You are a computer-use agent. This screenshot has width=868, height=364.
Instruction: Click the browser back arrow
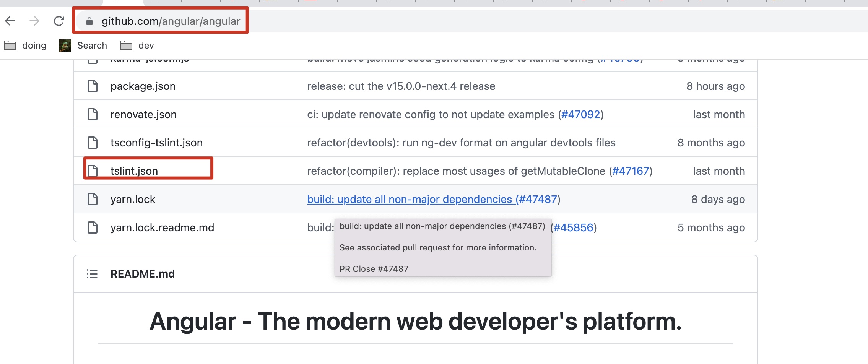10,21
